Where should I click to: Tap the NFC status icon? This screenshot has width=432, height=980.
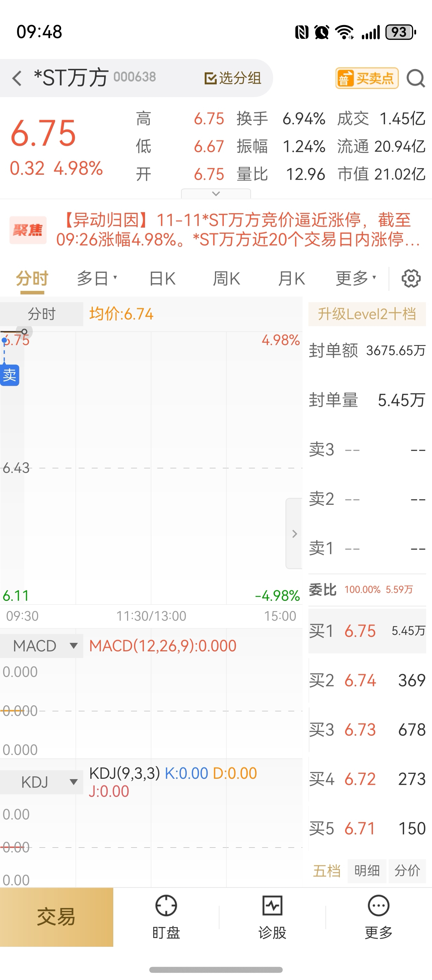(301, 32)
